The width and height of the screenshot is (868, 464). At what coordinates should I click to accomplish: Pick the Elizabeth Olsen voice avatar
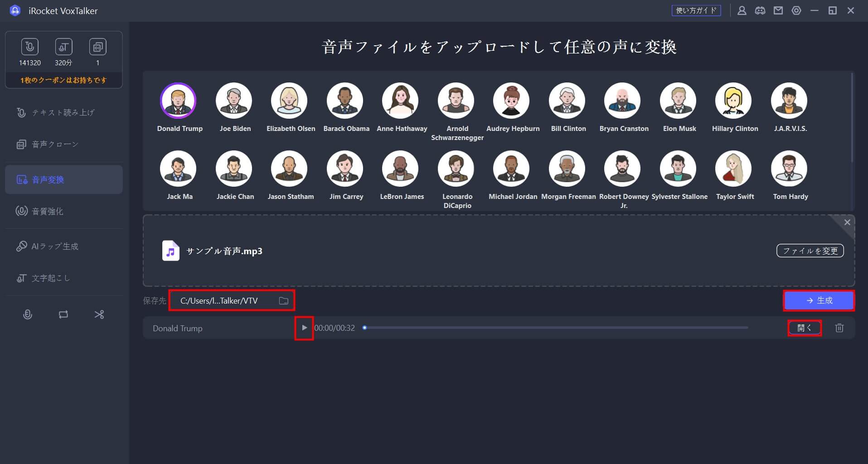click(289, 101)
